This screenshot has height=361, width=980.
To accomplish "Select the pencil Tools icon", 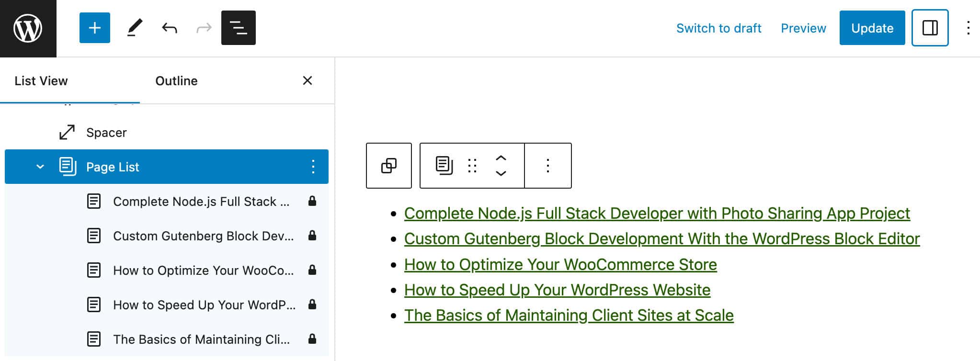I will [134, 28].
